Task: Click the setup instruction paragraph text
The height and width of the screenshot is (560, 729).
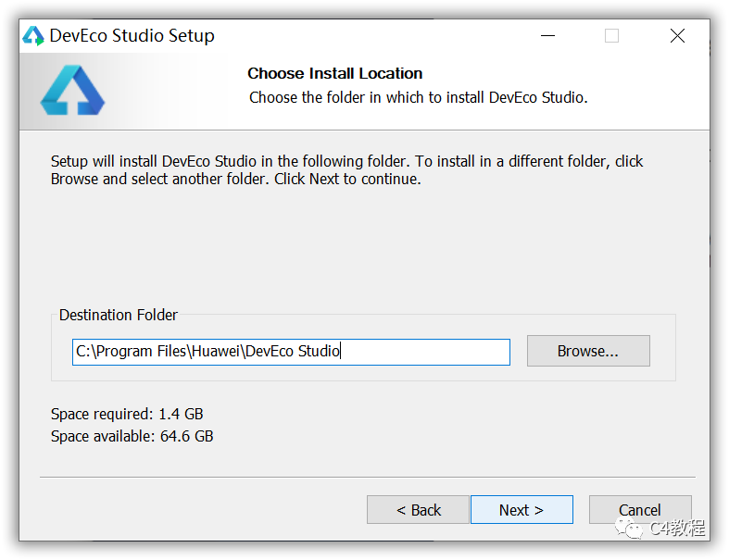Action: [346, 170]
